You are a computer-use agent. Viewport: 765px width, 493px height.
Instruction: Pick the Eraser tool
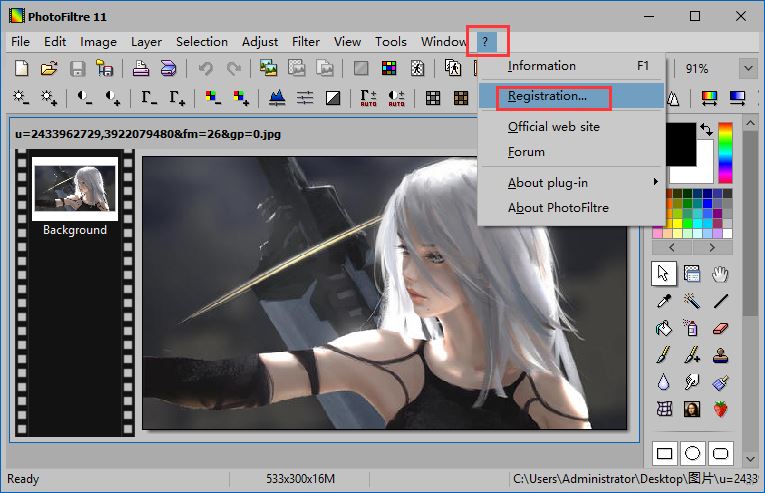point(720,327)
